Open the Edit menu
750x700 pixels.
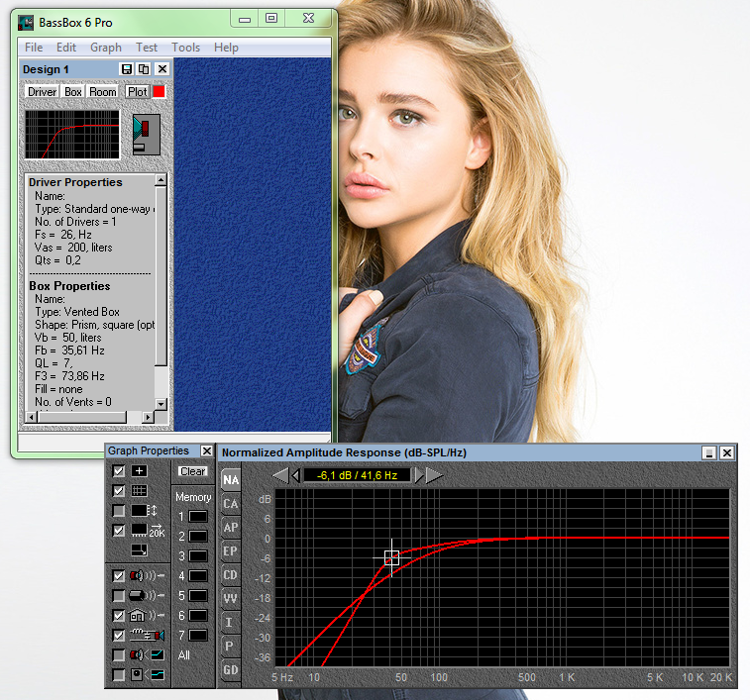[x=66, y=48]
